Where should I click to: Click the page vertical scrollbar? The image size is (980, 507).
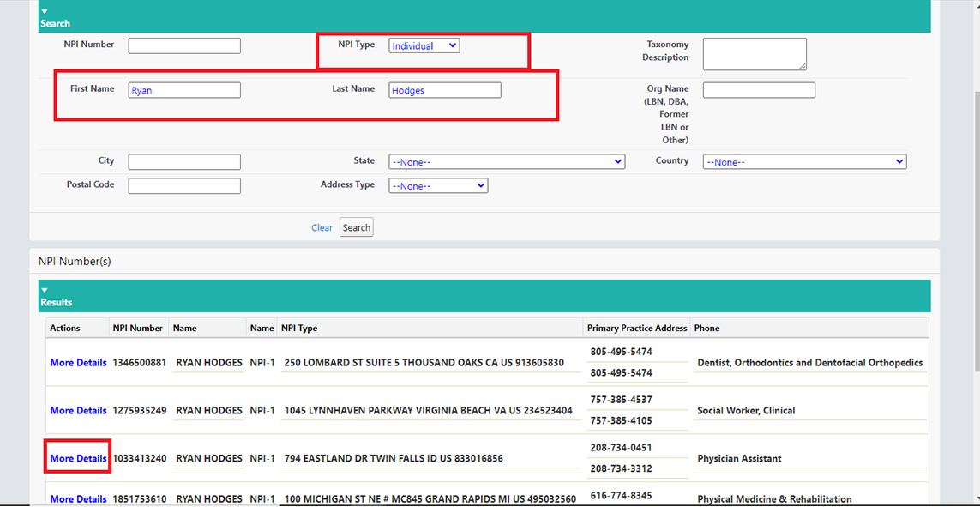tap(975, 257)
